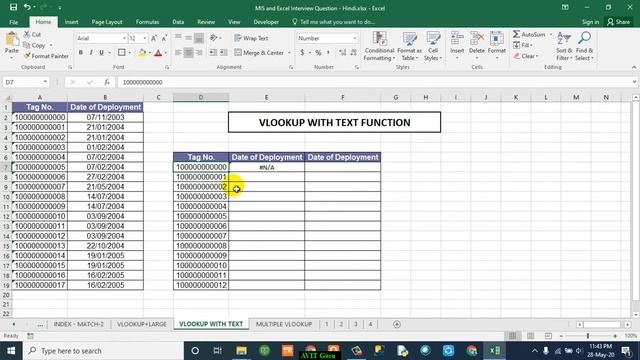Apply Percent Style format
Viewport: 640px width, 360px height.
tap(318, 53)
